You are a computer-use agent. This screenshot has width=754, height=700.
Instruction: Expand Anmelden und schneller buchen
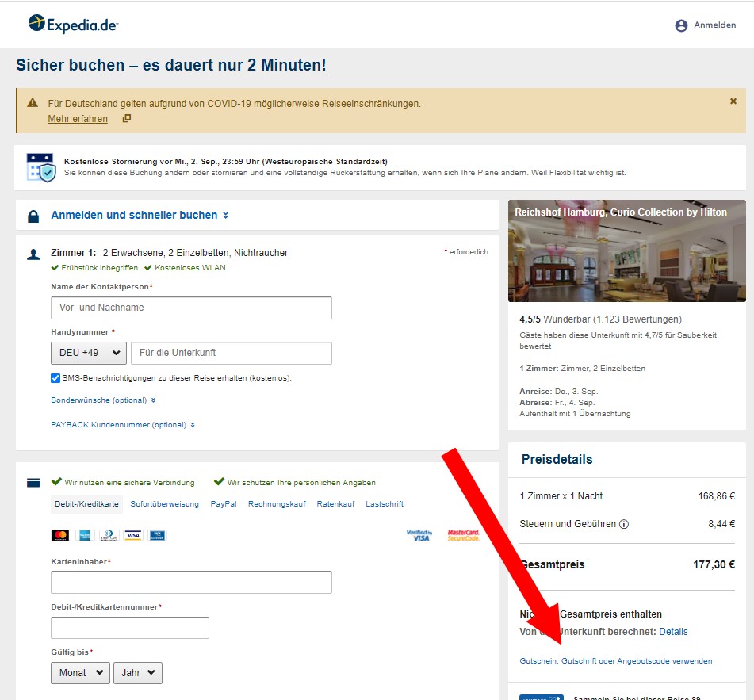pyautogui.click(x=140, y=215)
